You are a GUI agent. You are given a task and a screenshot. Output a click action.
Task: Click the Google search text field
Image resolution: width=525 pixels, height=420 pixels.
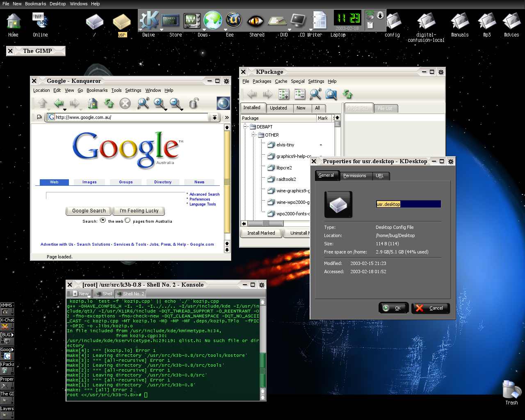pos(116,196)
